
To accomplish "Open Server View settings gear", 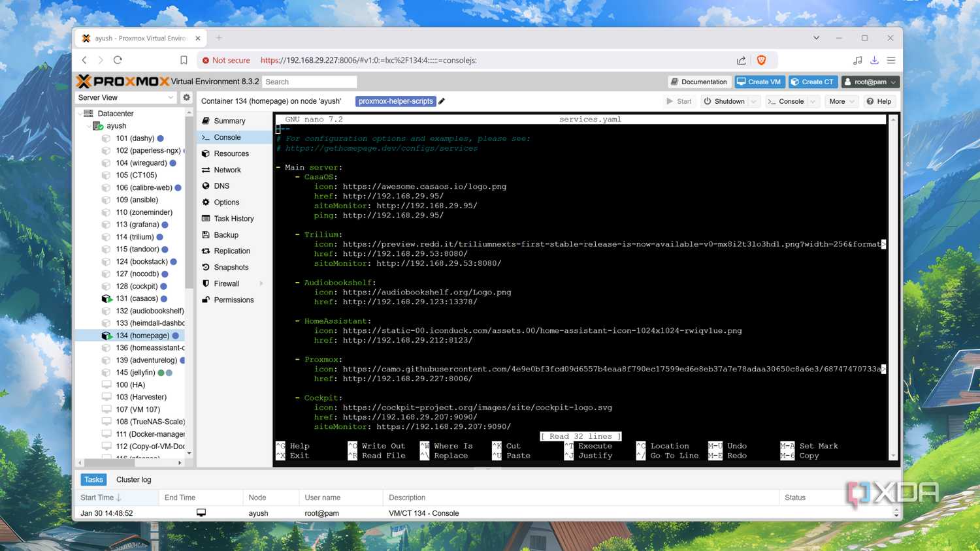I will pos(186,97).
